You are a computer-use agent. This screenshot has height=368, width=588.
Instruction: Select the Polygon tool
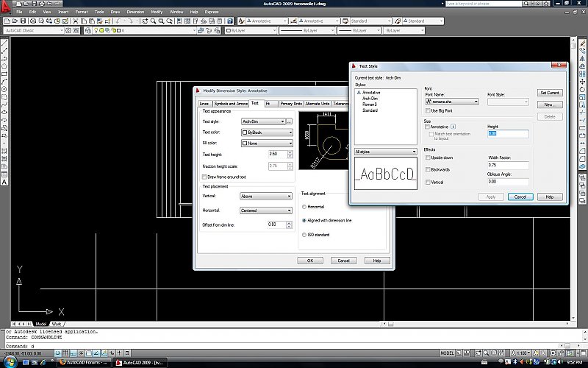pos(4,66)
